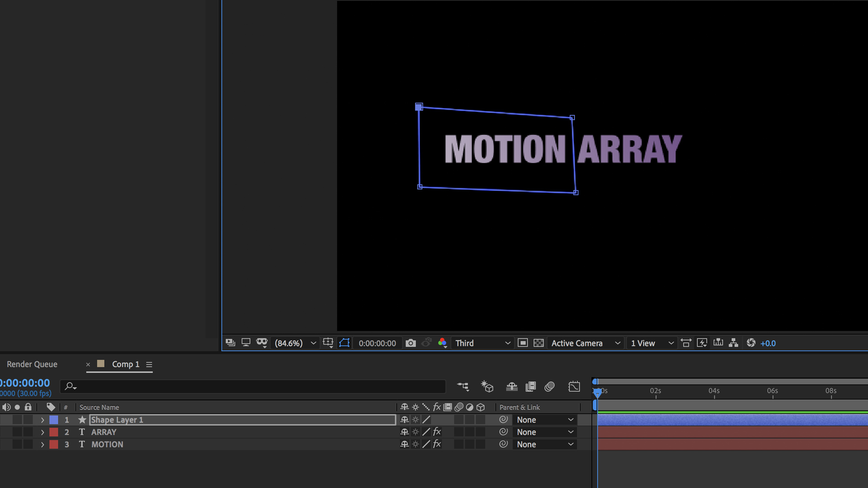Toggle Hide Shy Layers for the composition
Viewport: 868px width, 488px height.
point(511,386)
